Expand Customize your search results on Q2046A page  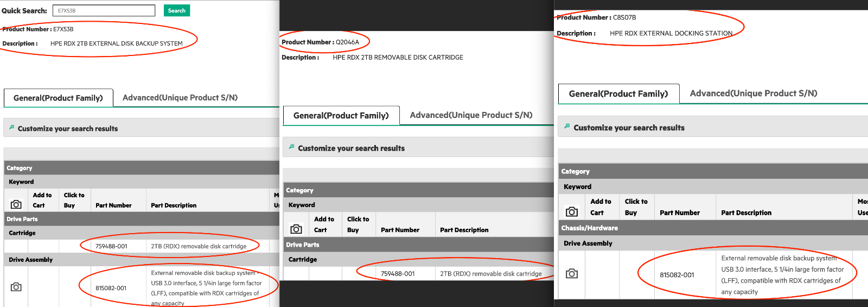418,148
